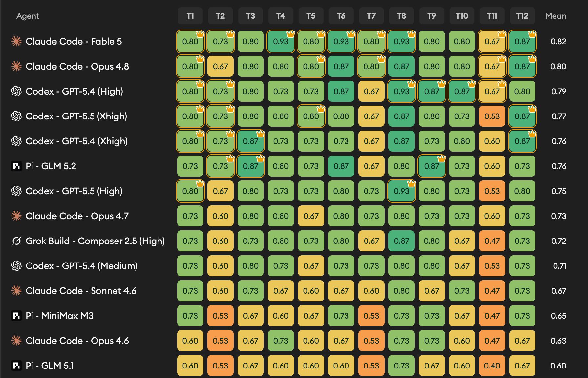Select the T12 column header
The height and width of the screenshot is (378, 588).
tap(522, 16)
